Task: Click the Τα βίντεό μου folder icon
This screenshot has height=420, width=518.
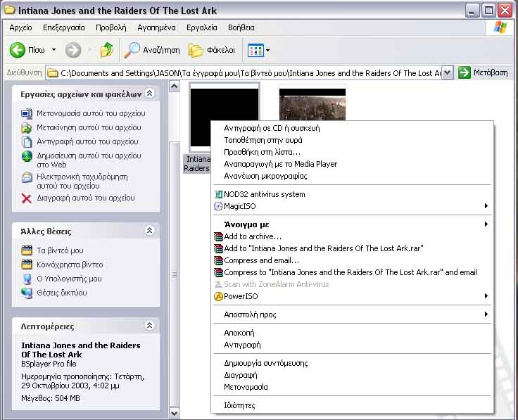Action: [27, 250]
